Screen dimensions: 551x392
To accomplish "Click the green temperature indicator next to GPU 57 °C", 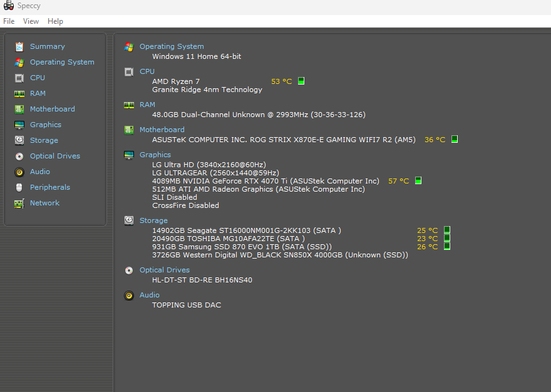I will [418, 181].
